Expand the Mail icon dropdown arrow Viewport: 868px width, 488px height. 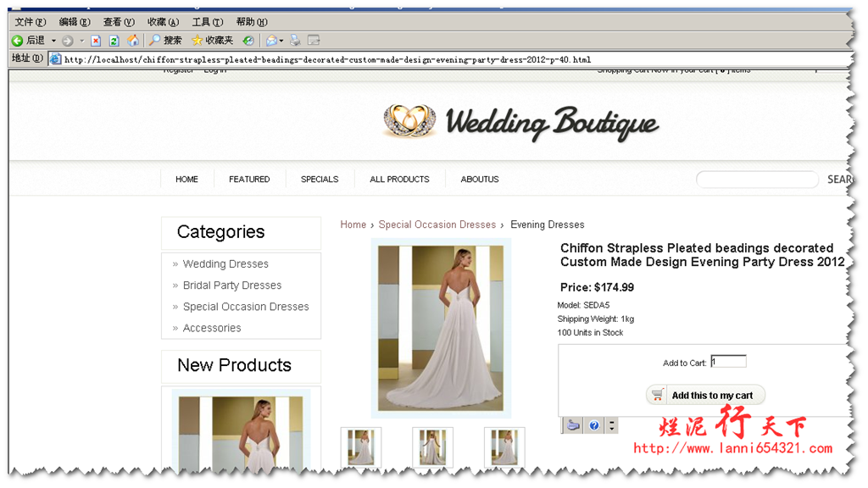281,41
